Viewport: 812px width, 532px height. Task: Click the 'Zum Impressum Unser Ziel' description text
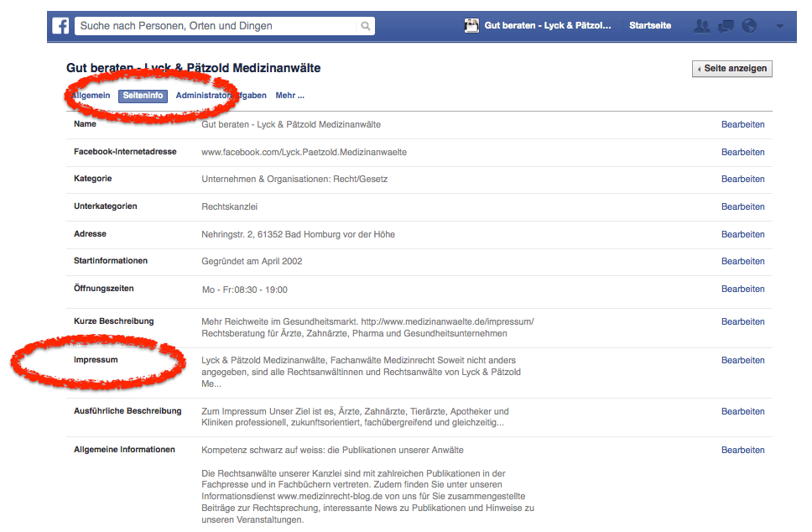tap(356, 417)
